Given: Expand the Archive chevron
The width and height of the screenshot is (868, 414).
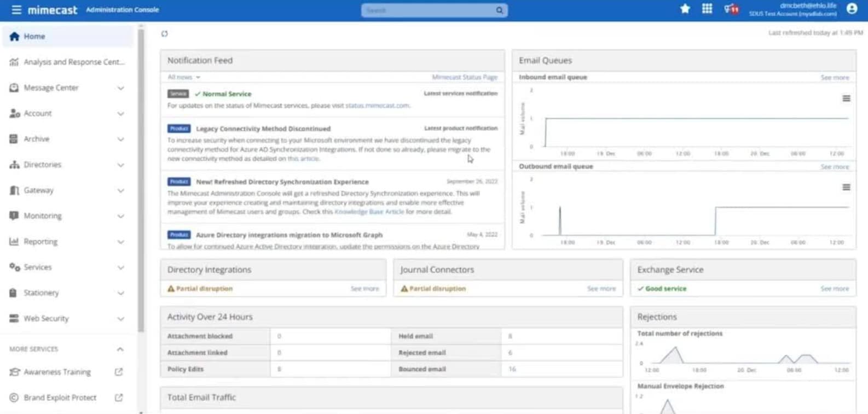Looking at the screenshot, I should (120, 139).
